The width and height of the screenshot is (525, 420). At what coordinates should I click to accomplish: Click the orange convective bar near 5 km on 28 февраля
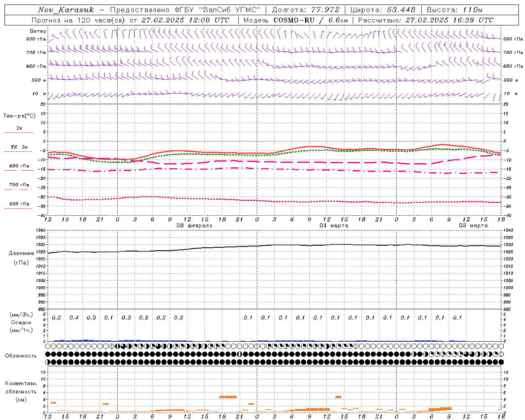click(228, 397)
